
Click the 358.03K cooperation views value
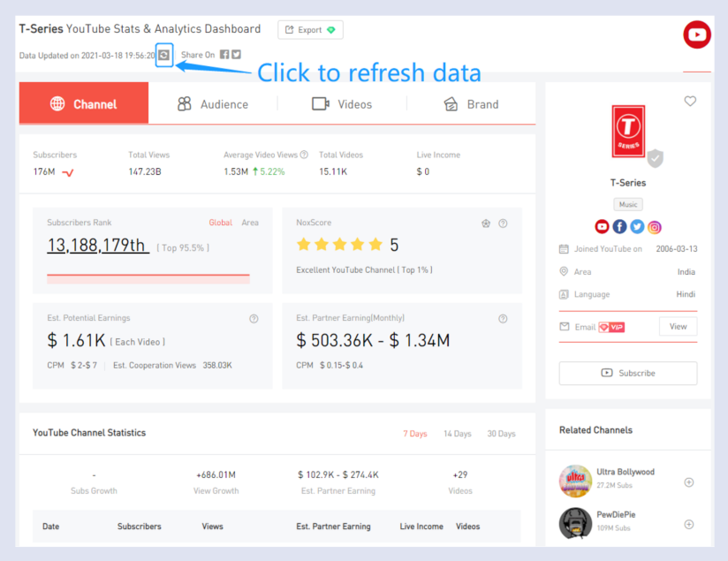(217, 366)
